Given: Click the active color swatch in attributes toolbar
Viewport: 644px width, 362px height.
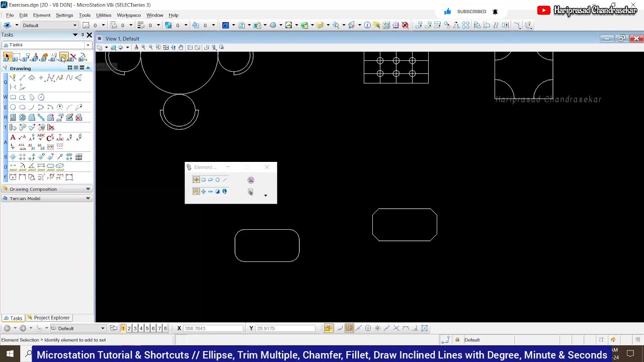Looking at the screenshot, I should (x=169, y=25).
